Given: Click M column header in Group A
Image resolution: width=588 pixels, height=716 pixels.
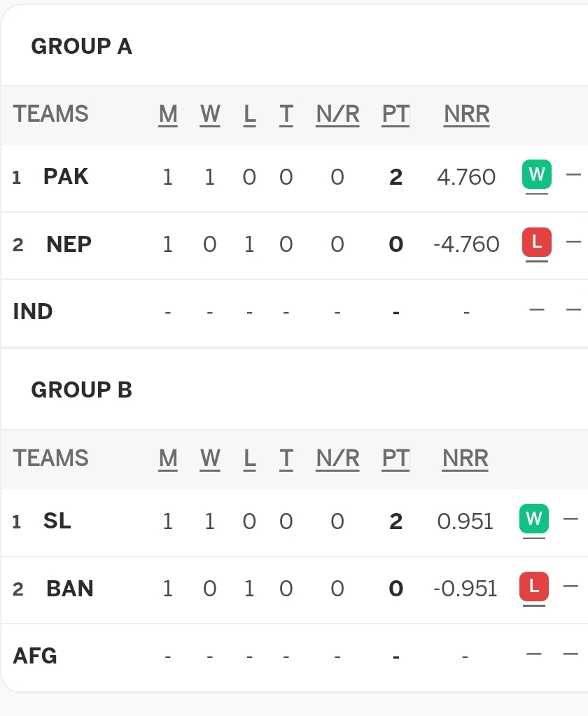Looking at the screenshot, I should tap(168, 114).
